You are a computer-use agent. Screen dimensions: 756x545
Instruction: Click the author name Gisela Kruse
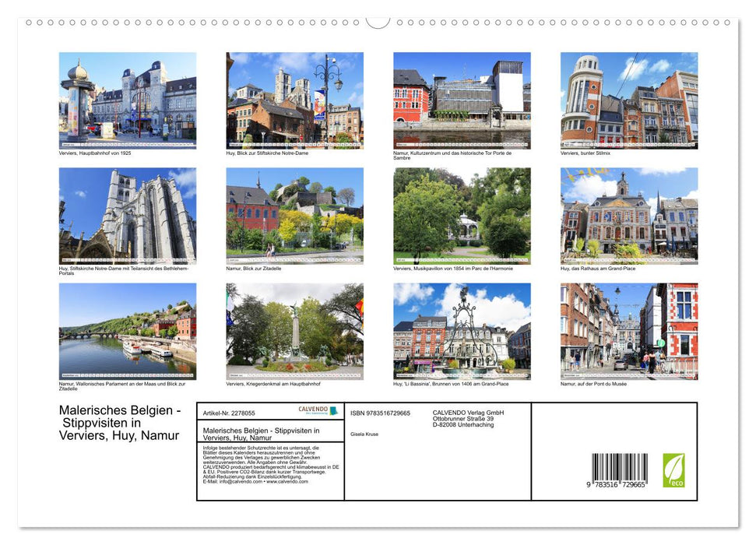click(364, 434)
